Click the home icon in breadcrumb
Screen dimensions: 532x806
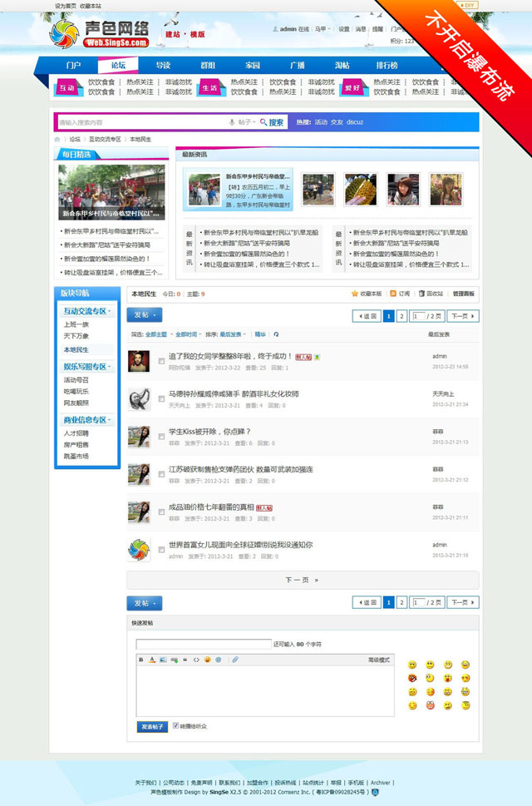pyautogui.click(x=57, y=139)
